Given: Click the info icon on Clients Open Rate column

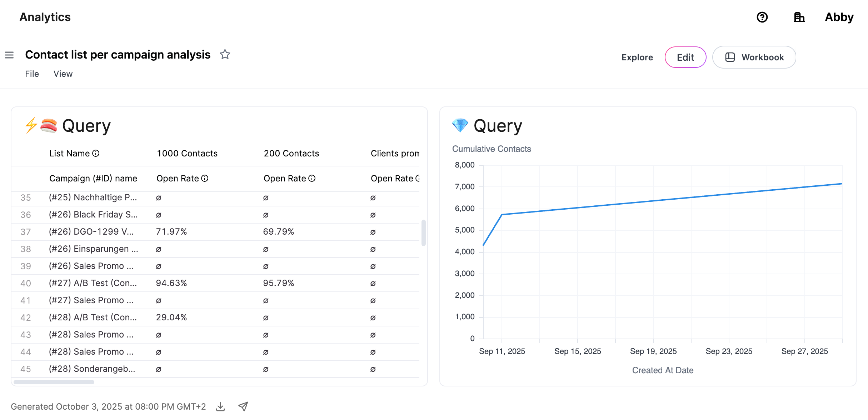Looking at the screenshot, I should point(419,178).
